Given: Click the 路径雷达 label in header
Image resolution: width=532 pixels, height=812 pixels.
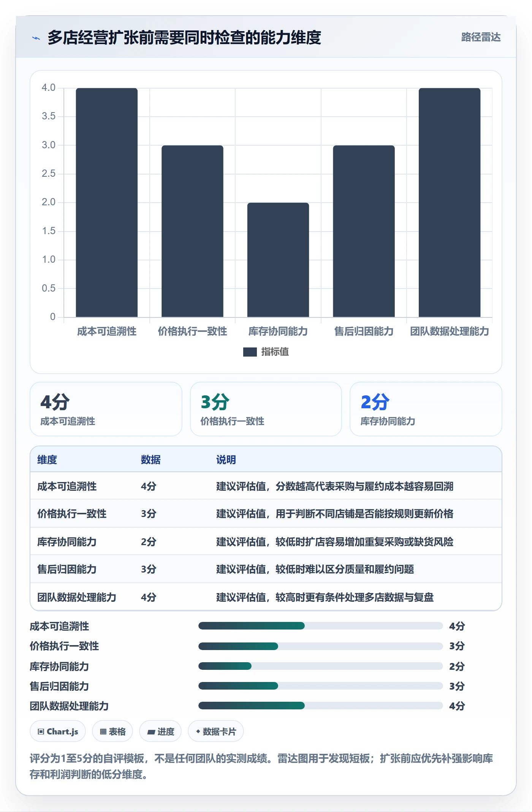Looking at the screenshot, I should pyautogui.click(x=481, y=37).
